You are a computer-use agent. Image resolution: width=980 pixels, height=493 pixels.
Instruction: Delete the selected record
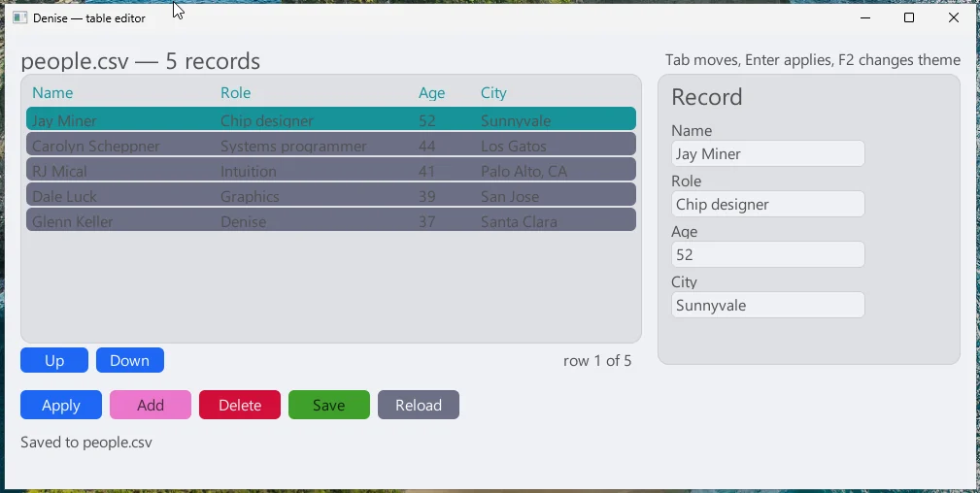tap(240, 405)
